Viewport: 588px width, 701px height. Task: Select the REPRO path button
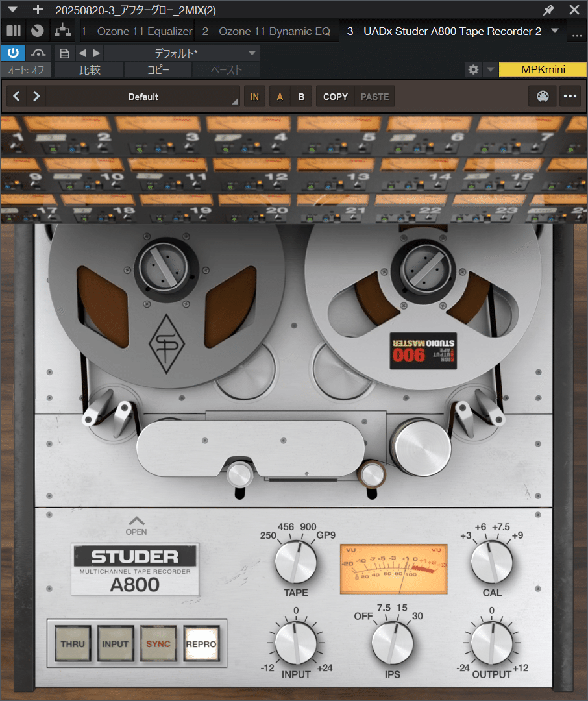coord(201,644)
